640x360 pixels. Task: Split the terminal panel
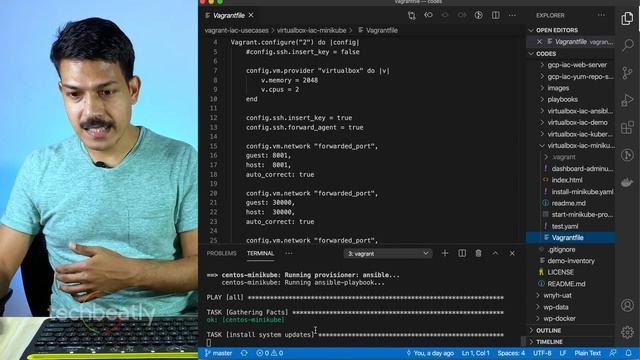(x=462, y=253)
